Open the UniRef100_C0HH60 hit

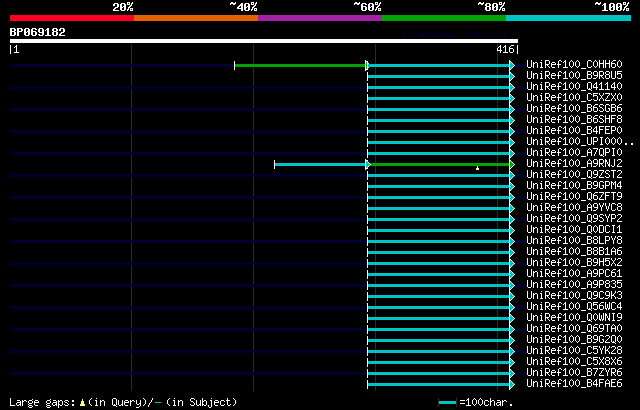[574, 64]
